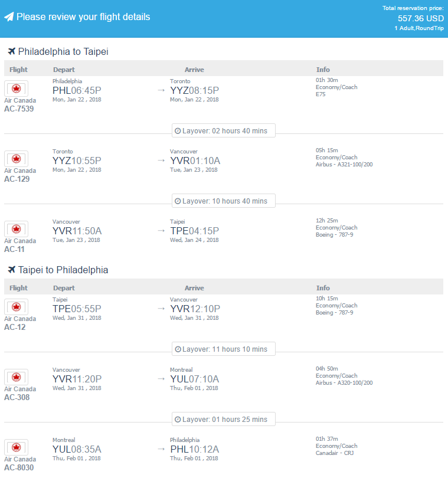448x478 pixels.
Task: Click Air Canada logo for flight AC-308
Action: pos(16,376)
